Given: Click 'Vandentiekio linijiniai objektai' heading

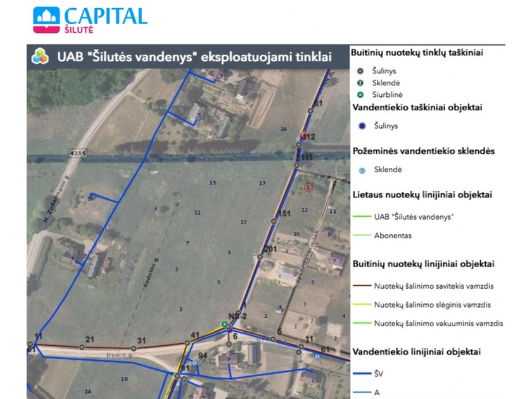Looking at the screenshot, I should [417, 352].
